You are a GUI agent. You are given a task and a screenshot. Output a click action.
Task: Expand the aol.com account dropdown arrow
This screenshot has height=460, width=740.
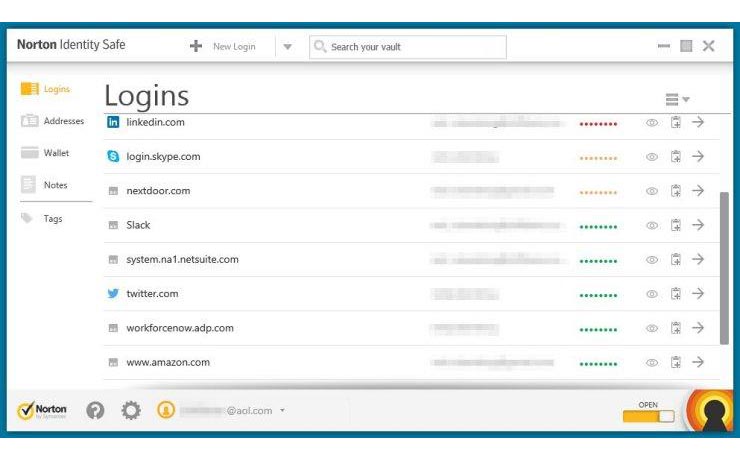pos(282,410)
